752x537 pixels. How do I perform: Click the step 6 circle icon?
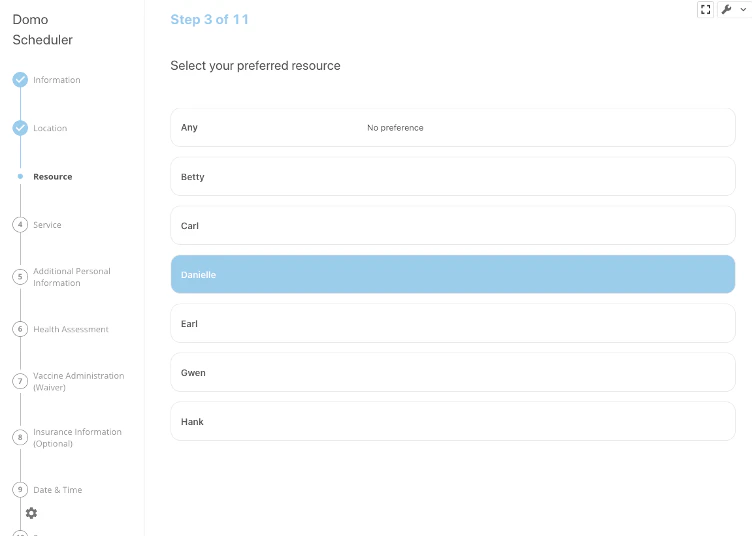pyautogui.click(x=20, y=329)
